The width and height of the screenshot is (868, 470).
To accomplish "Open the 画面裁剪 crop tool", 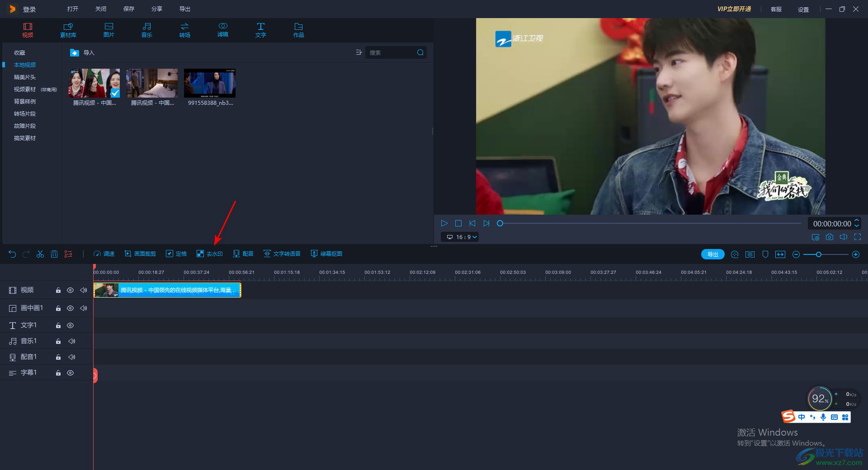I will pos(140,254).
